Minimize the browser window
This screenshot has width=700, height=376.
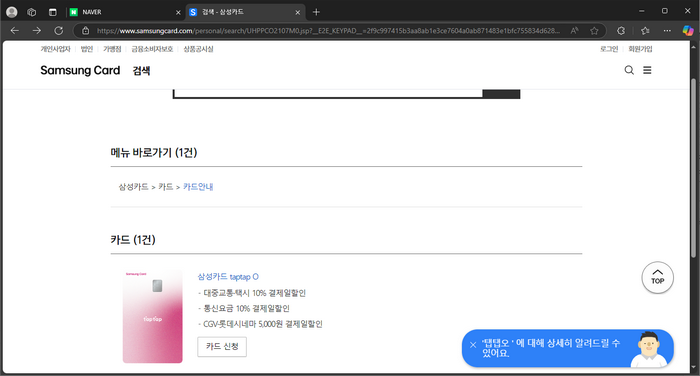tap(642, 11)
